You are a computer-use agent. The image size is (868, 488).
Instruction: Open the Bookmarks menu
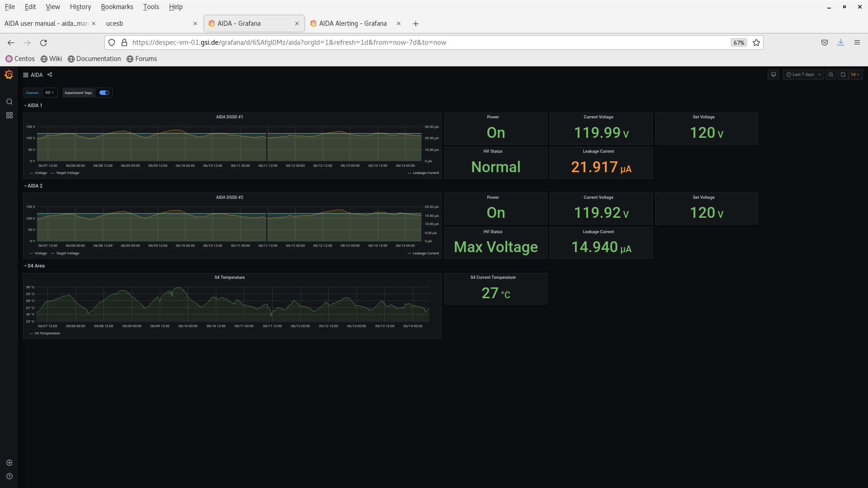(117, 7)
